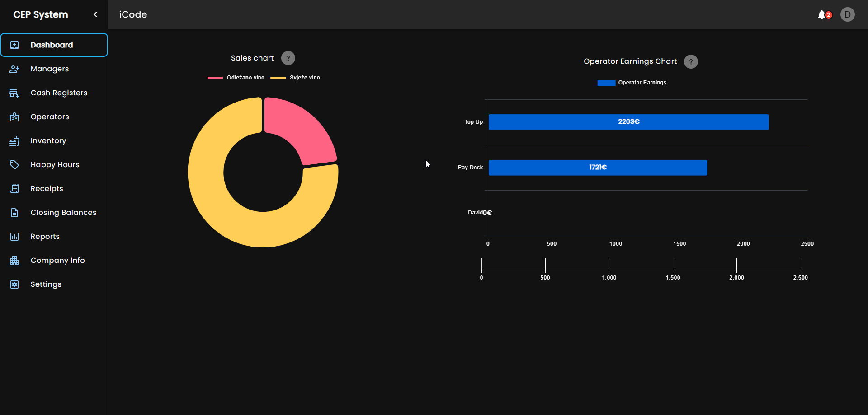View the Receipts page
The height and width of the screenshot is (415, 868).
(54, 188)
